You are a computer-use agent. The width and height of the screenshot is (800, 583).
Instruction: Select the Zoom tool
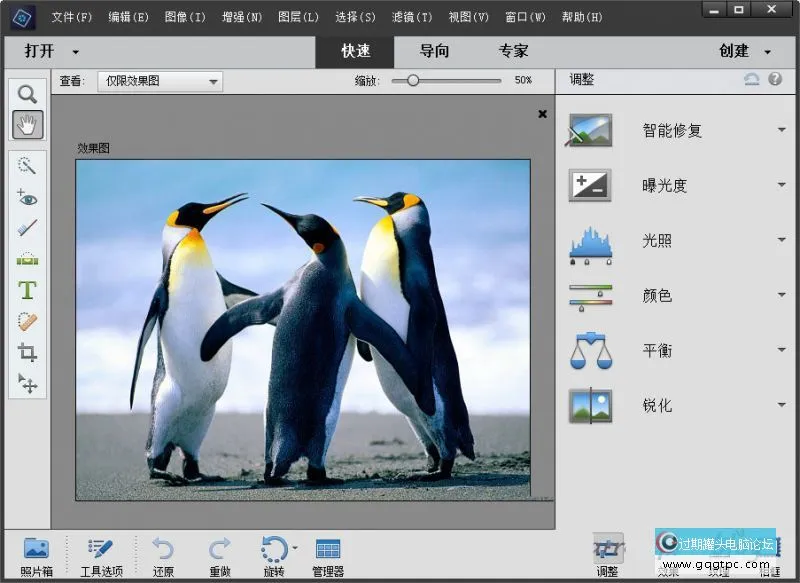pyautogui.click(x=27, y=93)
